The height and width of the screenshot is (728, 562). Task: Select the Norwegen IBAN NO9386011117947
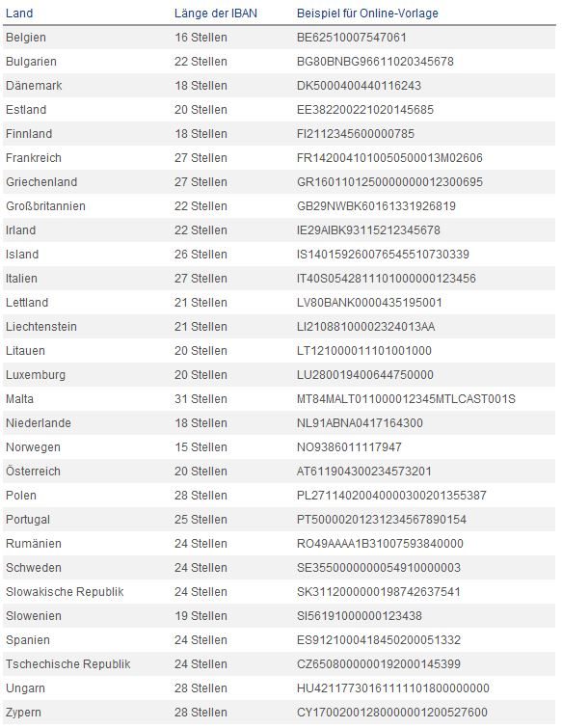pos(349,447)
